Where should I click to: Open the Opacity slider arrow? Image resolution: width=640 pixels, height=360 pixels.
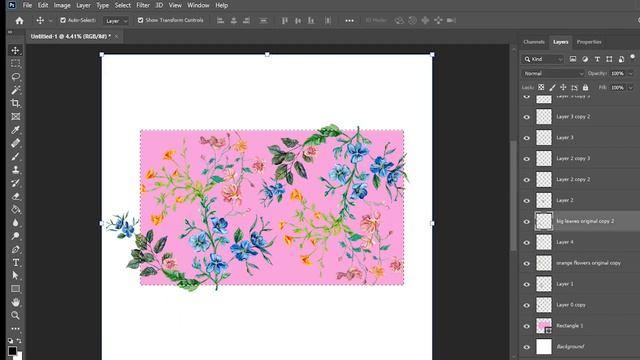pos(630,73)
